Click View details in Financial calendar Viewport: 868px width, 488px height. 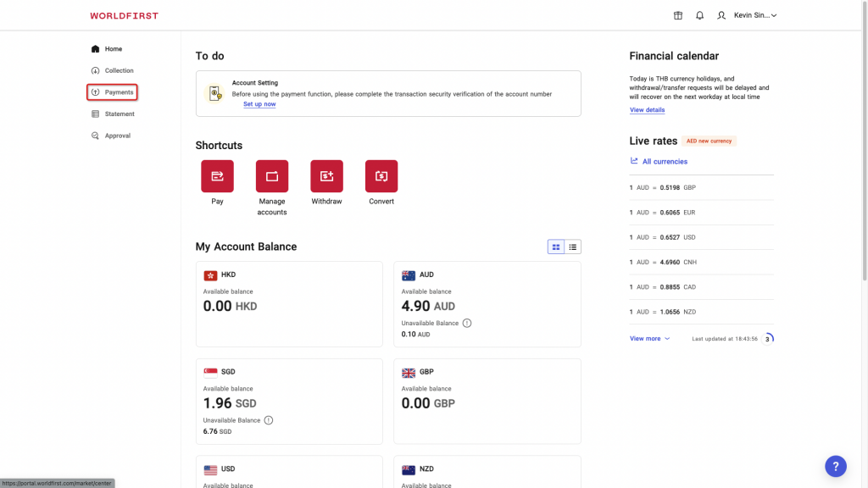click(x=647, y=110)
